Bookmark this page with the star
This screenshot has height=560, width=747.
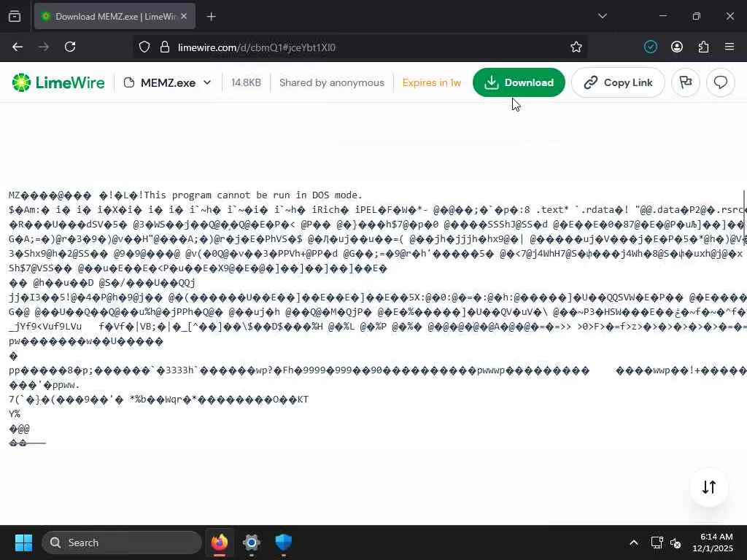click(576, 47)
